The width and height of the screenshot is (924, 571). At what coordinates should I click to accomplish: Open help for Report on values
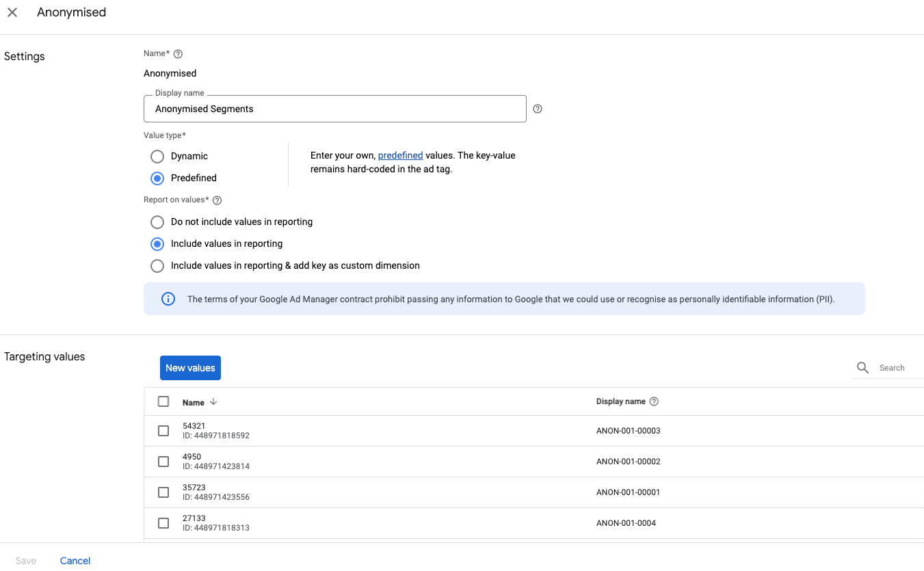pos(217,200)
